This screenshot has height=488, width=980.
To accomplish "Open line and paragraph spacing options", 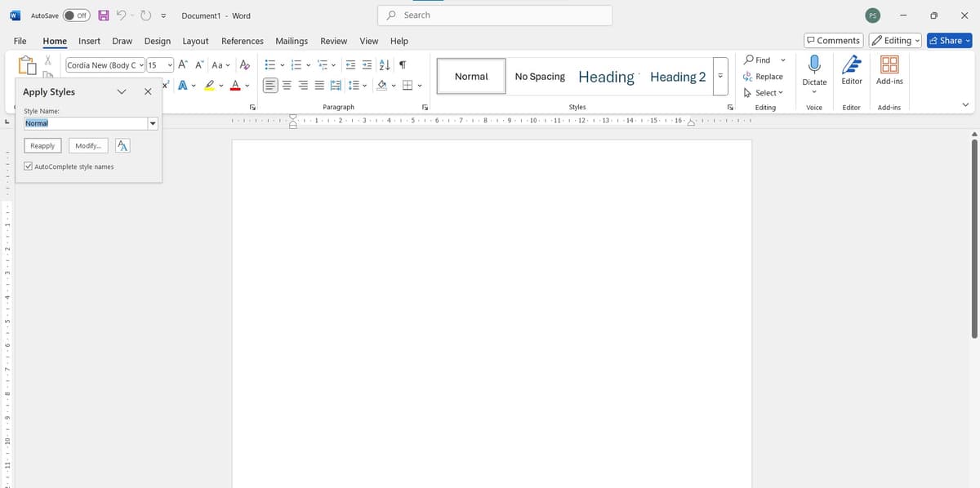I will (x=357, y=85).
